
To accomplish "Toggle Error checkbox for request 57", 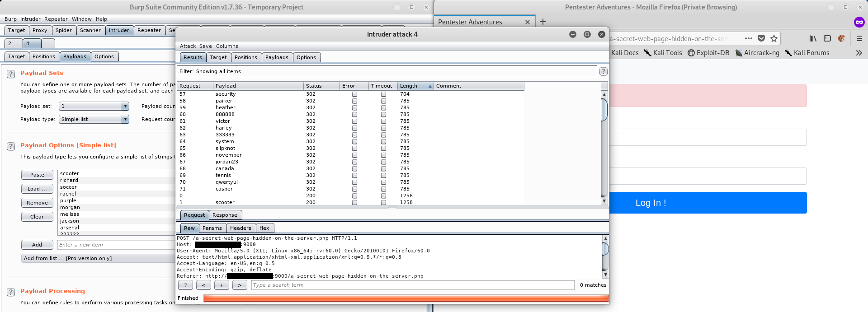I will pyautogui.click(x=354, y=94).
